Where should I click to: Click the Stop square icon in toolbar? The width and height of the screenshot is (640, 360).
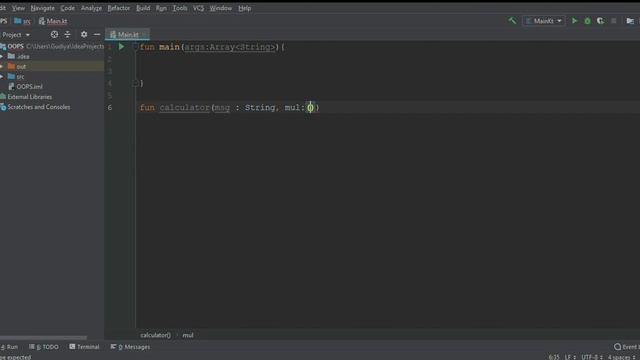[613, 21]
